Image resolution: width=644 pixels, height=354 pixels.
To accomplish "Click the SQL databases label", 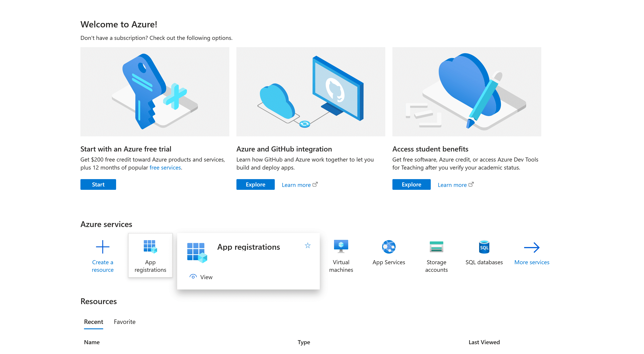I will click(484, 262).
